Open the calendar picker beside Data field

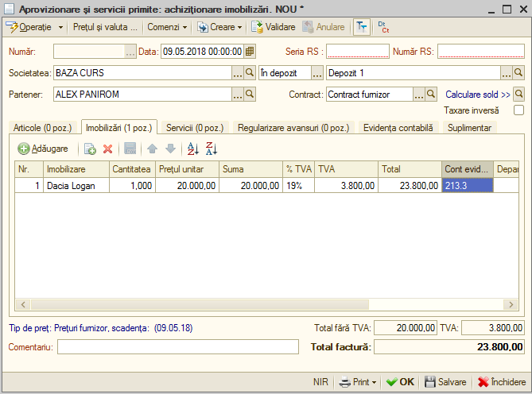click(x=250, y=52)
